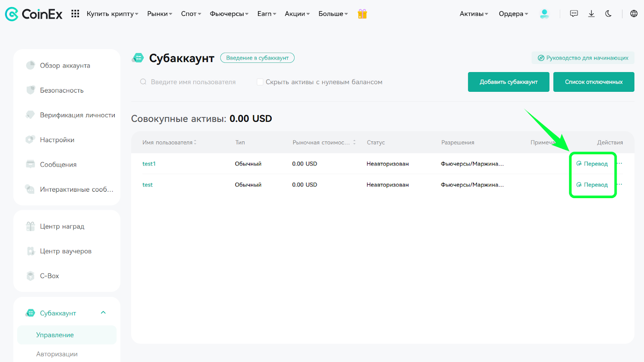Image resolution: width=644 pixels, height=362 pixels.
Task: Open the Earn menu
Action: [x=267, y=14]
